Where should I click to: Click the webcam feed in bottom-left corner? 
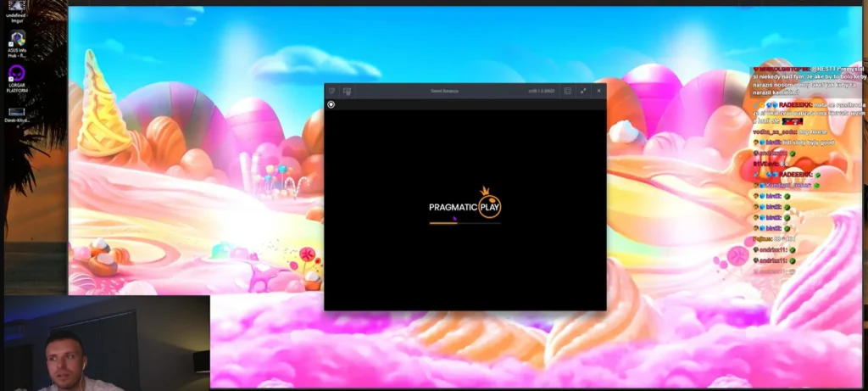(105, 343)
